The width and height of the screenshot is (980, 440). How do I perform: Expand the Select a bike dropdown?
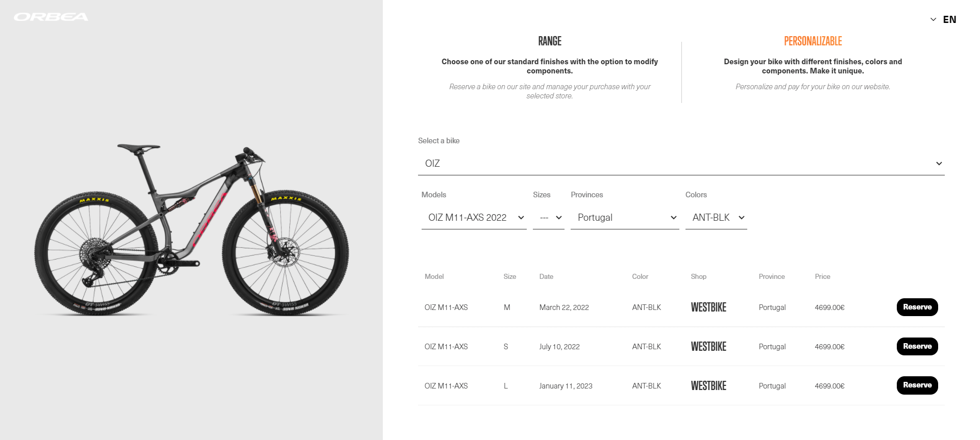[x=681, y=163]
